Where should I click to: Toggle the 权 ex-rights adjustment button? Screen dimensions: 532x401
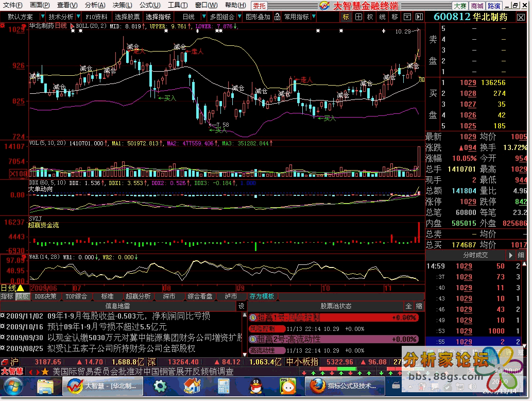(x=370, y=17)
